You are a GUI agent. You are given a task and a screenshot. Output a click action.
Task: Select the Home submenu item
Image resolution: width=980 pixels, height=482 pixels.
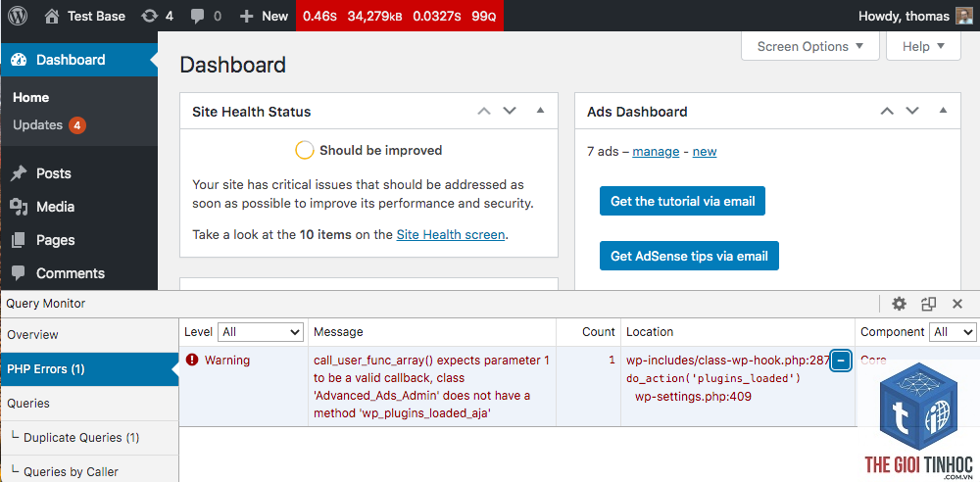tap(30, 98)
